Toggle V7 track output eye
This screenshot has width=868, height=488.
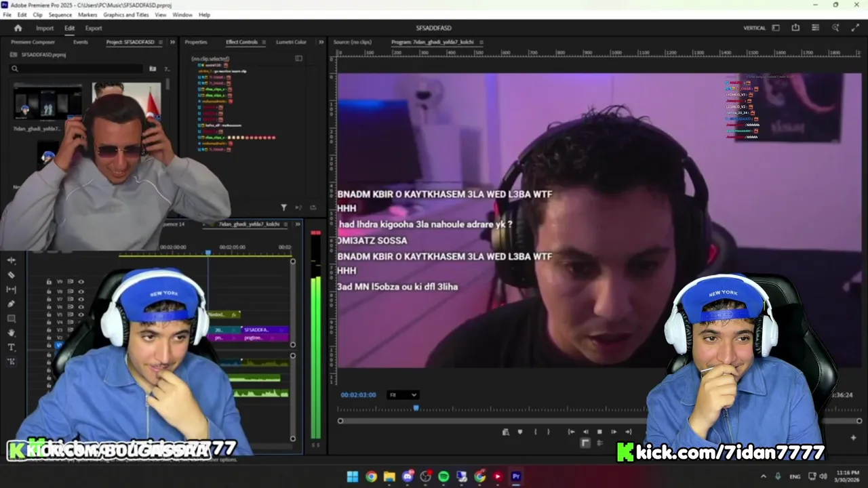point(81,299)
